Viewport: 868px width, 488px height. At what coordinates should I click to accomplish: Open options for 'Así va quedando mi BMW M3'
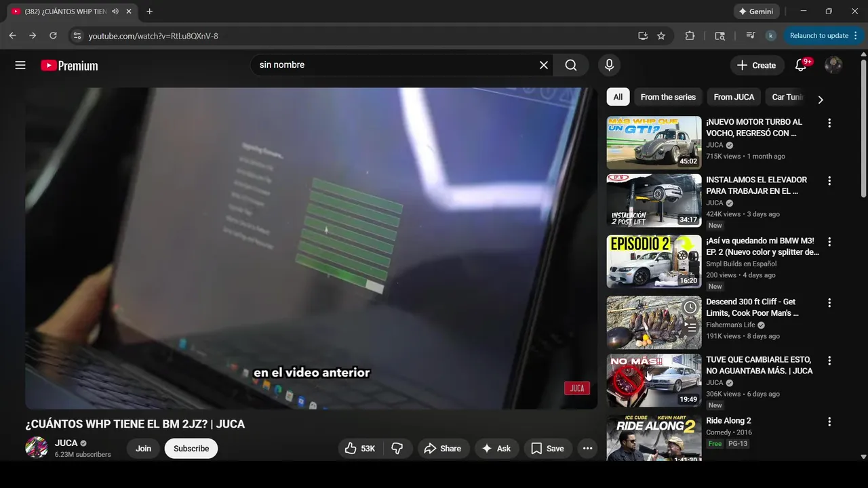[829, 242]
